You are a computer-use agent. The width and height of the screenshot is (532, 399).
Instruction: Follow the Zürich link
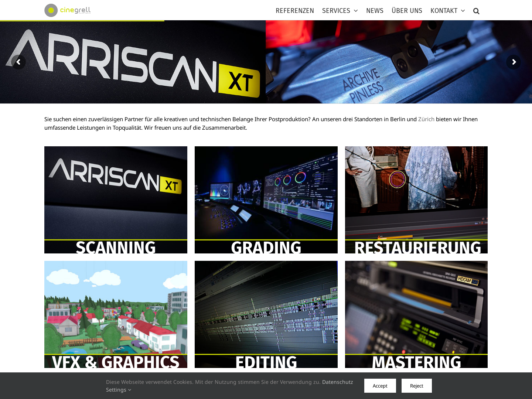click(x=426, y=119)
